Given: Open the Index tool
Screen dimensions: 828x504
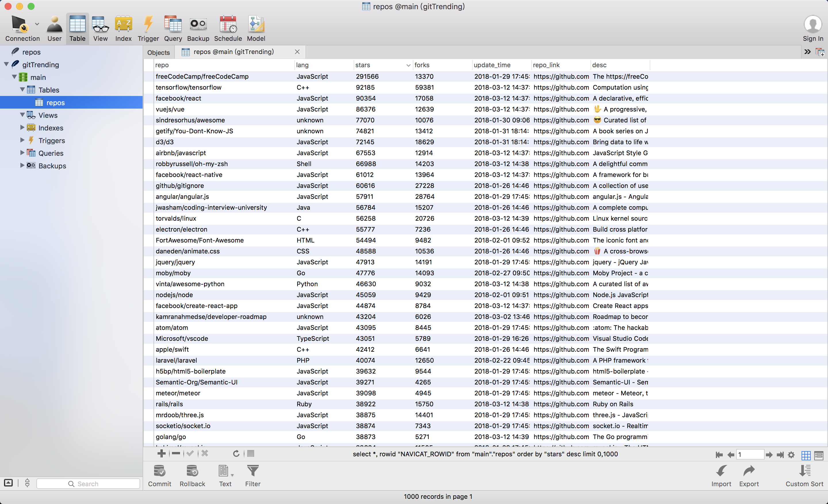Looking at the screenshot, I should (x=123, y=28).
